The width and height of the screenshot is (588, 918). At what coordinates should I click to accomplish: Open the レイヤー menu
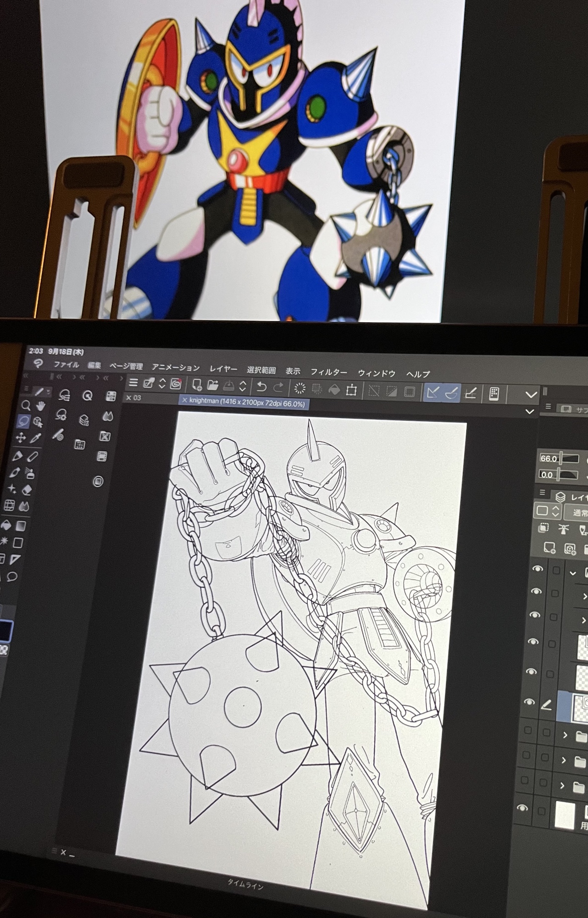pyautogui.click(x=223, y=369)
